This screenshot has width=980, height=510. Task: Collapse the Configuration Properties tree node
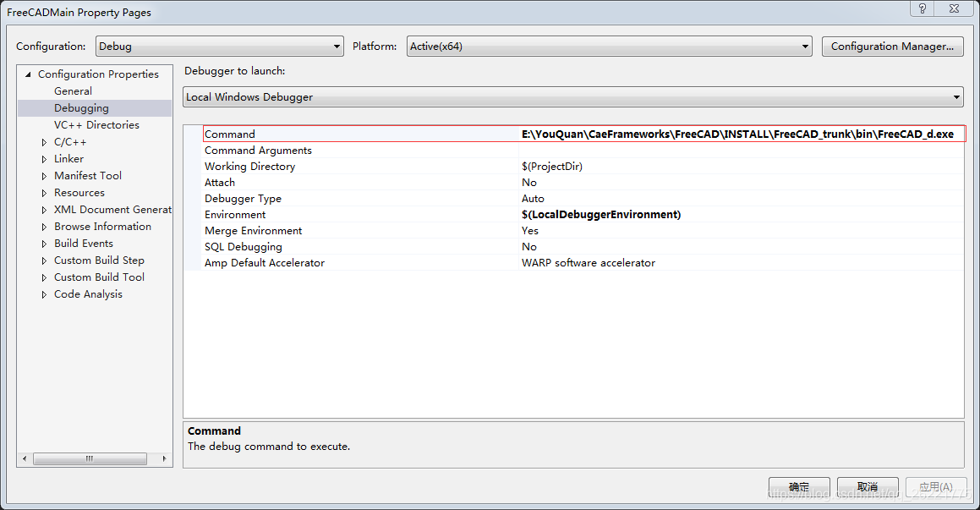pyautogui.click(x=28, y=74)
